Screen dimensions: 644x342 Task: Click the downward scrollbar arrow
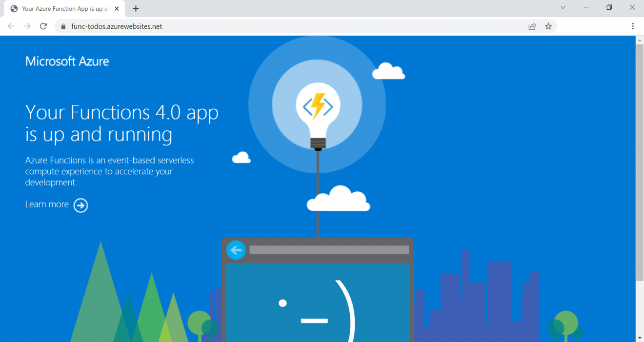640,337
